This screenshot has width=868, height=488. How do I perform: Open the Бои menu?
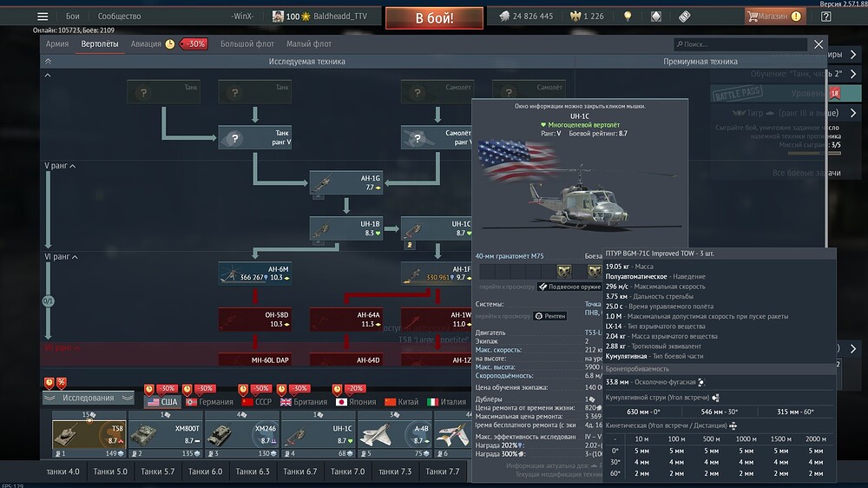[x=73, y=16]
